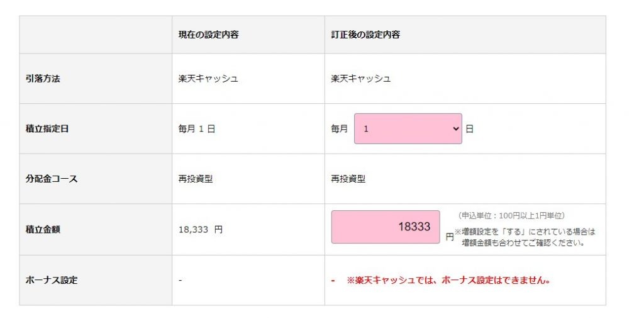Screen dimensions: 644x321
Task: Select the 積立金額 row label
Action: (x=43, y=230)
